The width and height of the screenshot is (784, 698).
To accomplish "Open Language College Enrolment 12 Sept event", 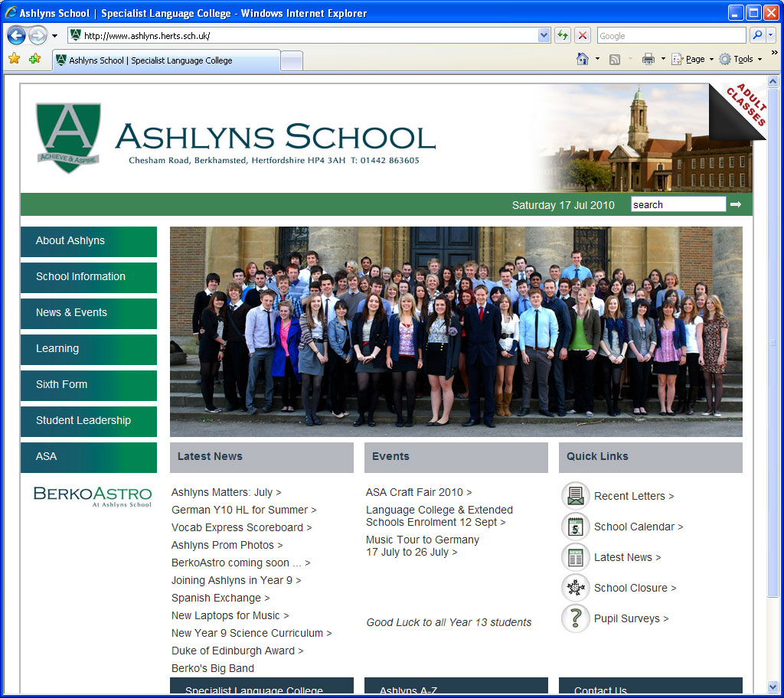I will coord(439,516).
